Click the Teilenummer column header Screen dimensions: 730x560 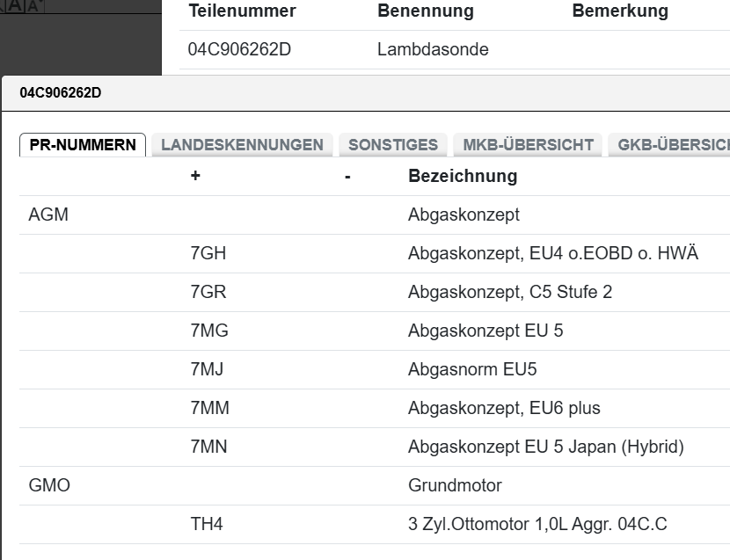click(242, 11)
